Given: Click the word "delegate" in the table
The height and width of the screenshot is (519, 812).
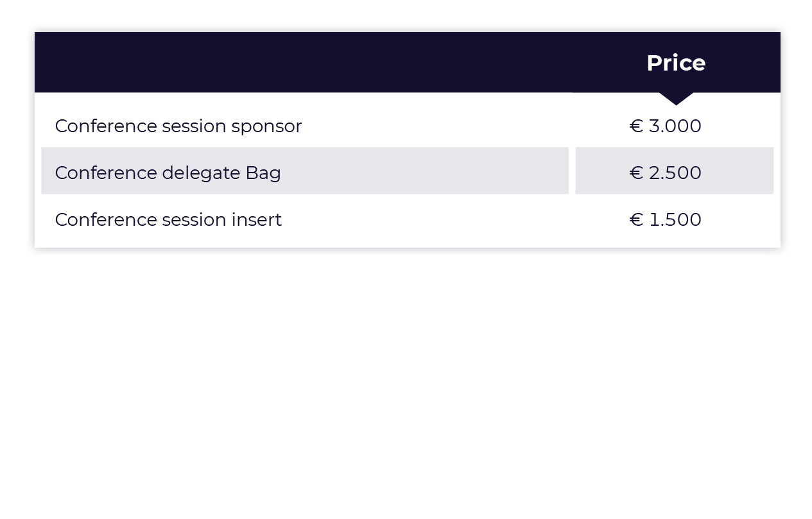Looking at the screenshot, I should [x=202, y=173].
